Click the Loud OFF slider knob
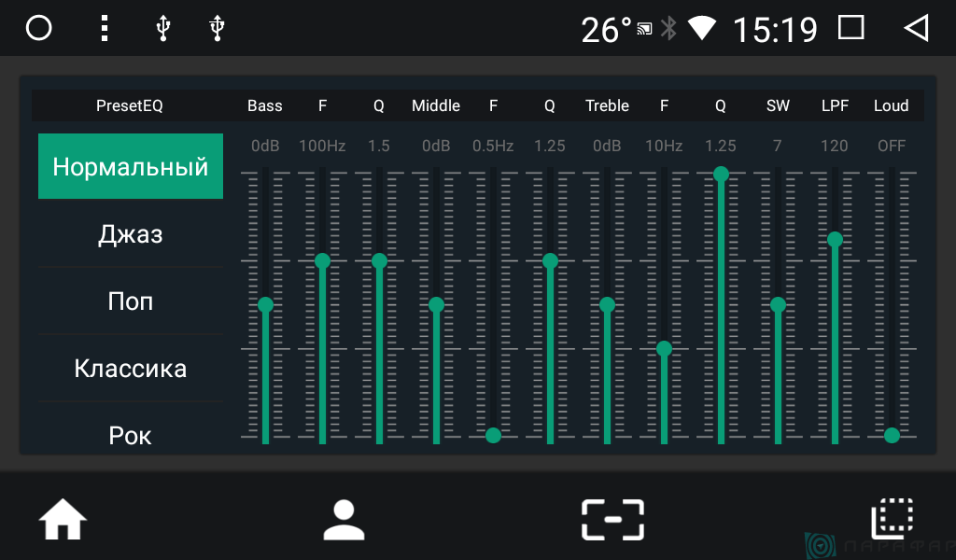956x560 pixels. tap(892, 435)
